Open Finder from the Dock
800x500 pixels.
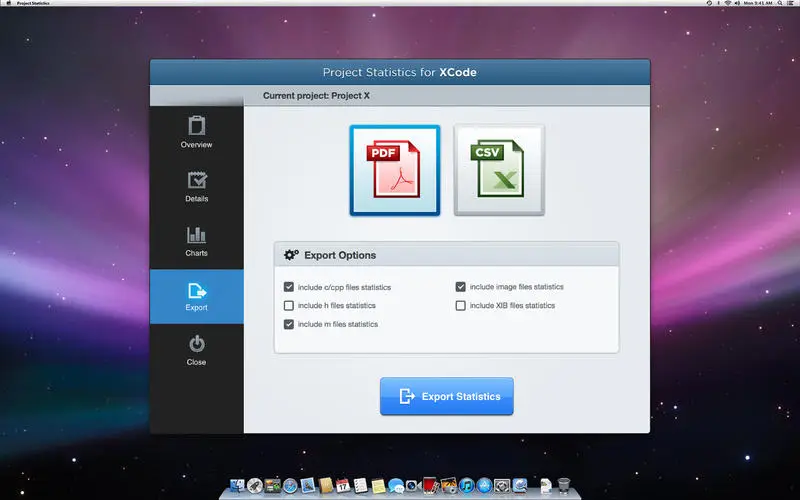237,486
